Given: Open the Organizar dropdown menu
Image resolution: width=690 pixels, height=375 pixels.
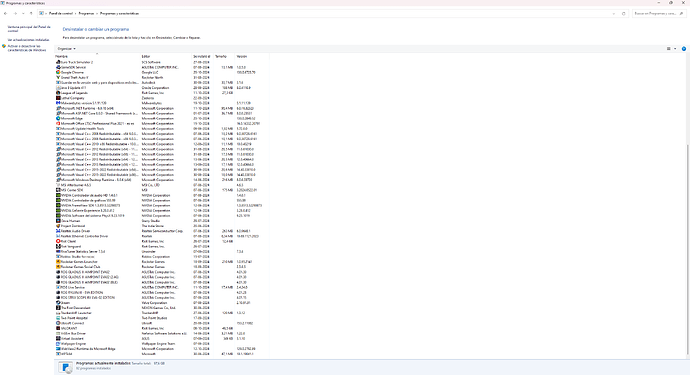Looking at the screenshot, I should click(66, 49).
